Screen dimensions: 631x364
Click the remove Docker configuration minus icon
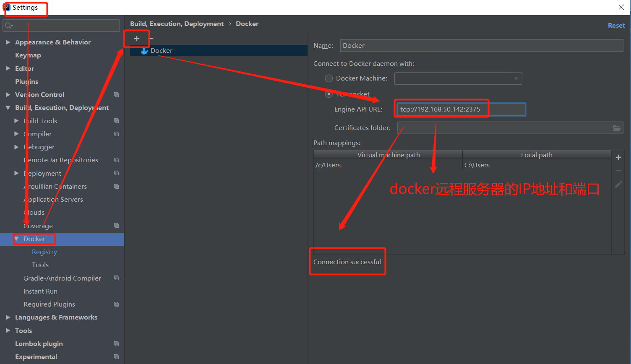[150, 38]
